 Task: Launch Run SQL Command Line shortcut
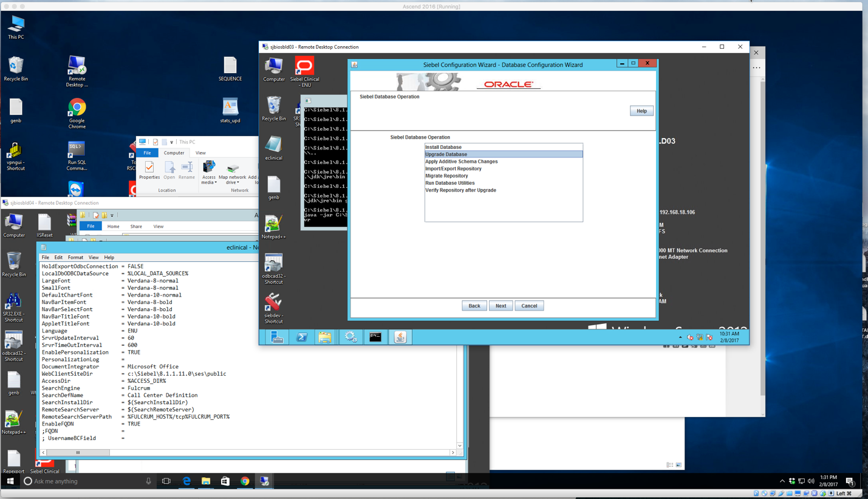77,156
